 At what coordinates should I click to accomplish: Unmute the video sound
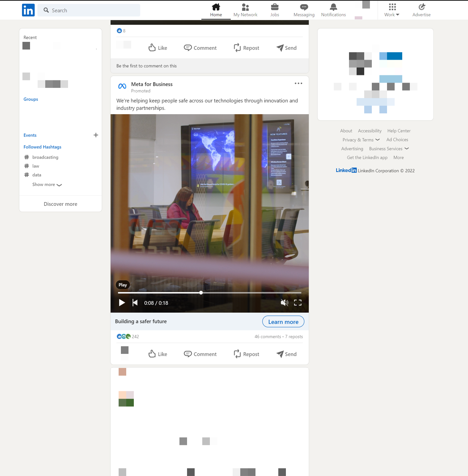coord(284,302)
